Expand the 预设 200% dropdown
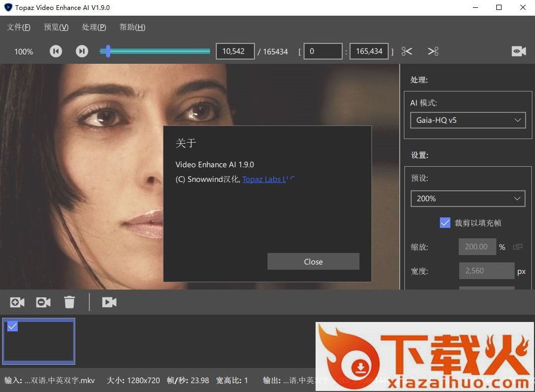This screenshot has width=535, height=392. pyautogui.click(x=468, y=199)
